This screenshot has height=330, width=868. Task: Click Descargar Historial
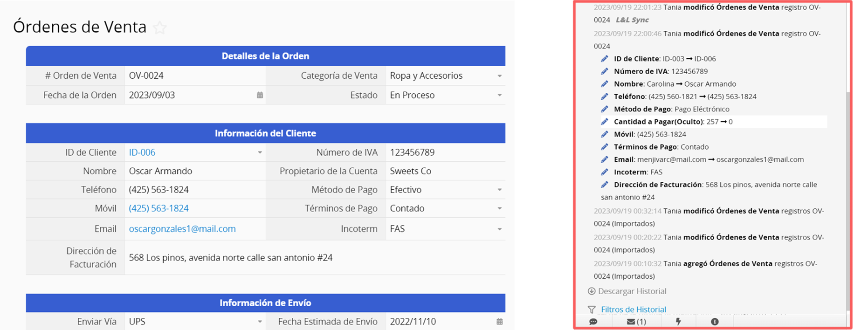[x=632, y=291]
